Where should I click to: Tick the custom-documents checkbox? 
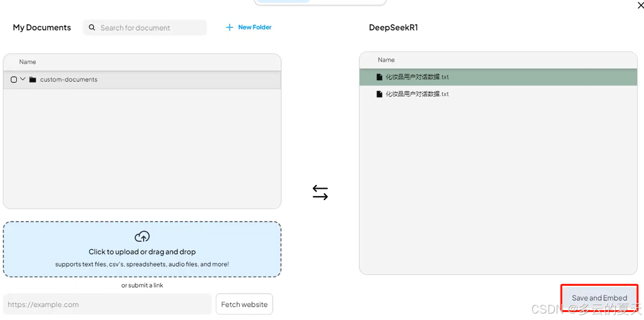[x=14, y=79]
